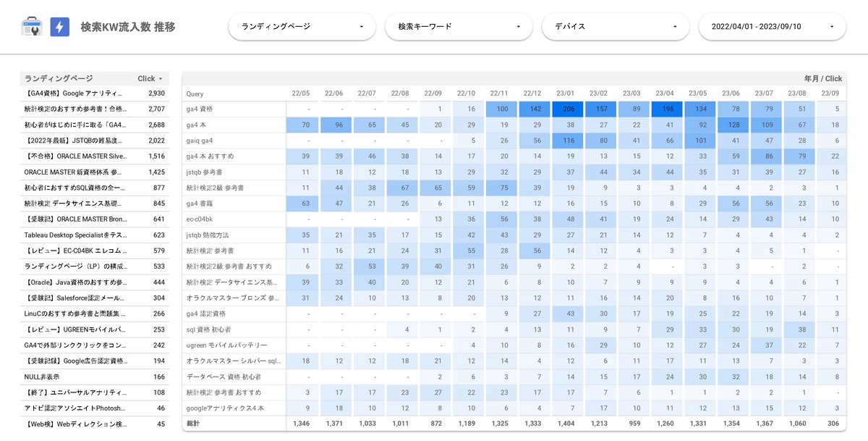This screenshot has height=441, width=868.
Task: Click the 23/01 month column header
Action: [566, 93]
